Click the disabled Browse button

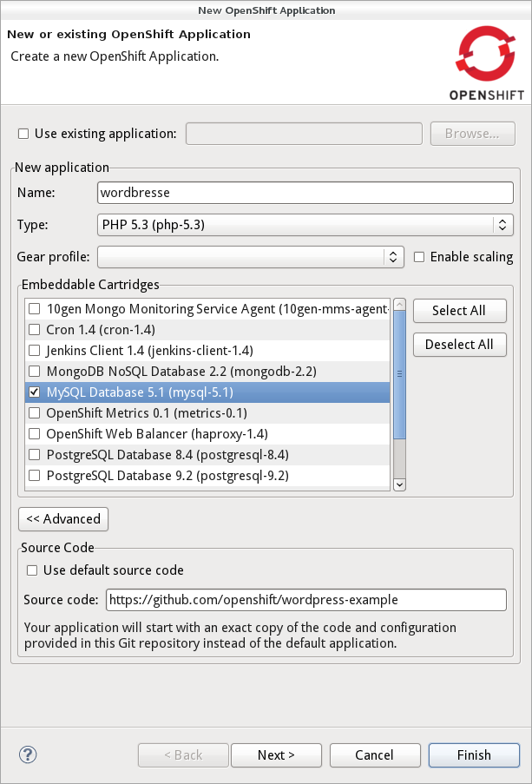click(472, 134)
